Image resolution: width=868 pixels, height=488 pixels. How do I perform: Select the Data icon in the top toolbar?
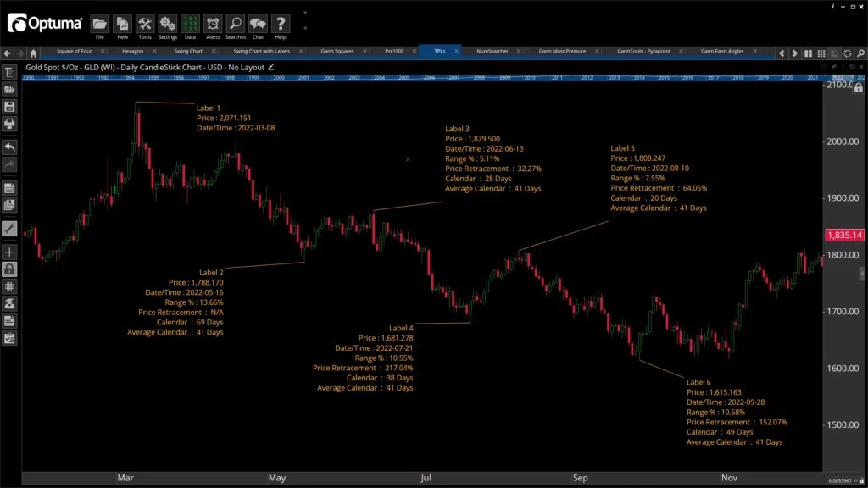tap(190, 23)
